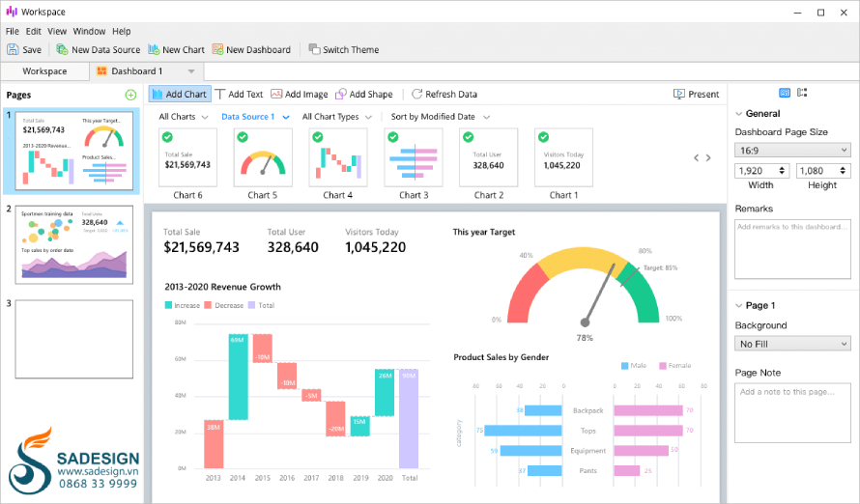This screenshot has height=504, width=860.
Task: Click the Page Note text box
Action: tap(792, 413)
